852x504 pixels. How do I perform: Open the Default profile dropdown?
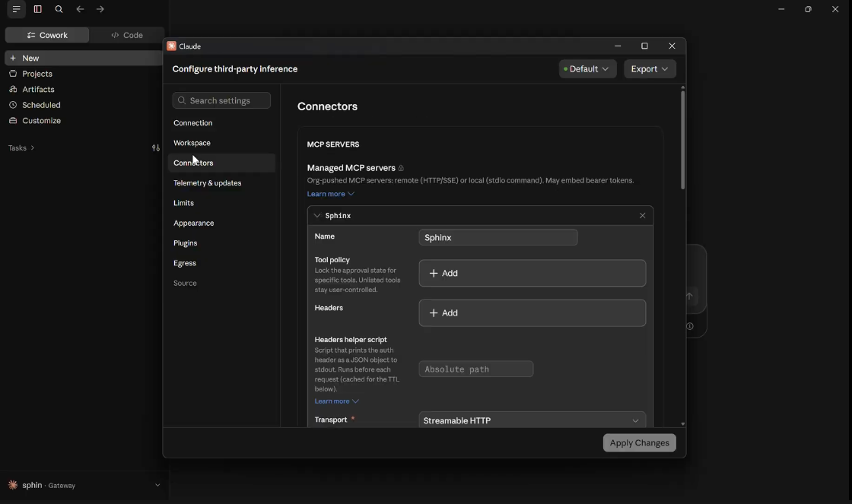[x=587, y=69]
